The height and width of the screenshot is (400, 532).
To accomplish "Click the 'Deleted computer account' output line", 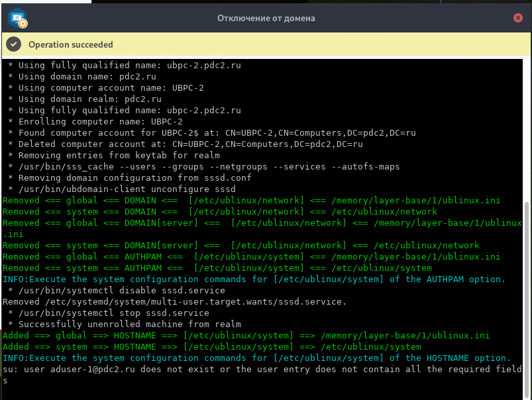I will (186, 144).
